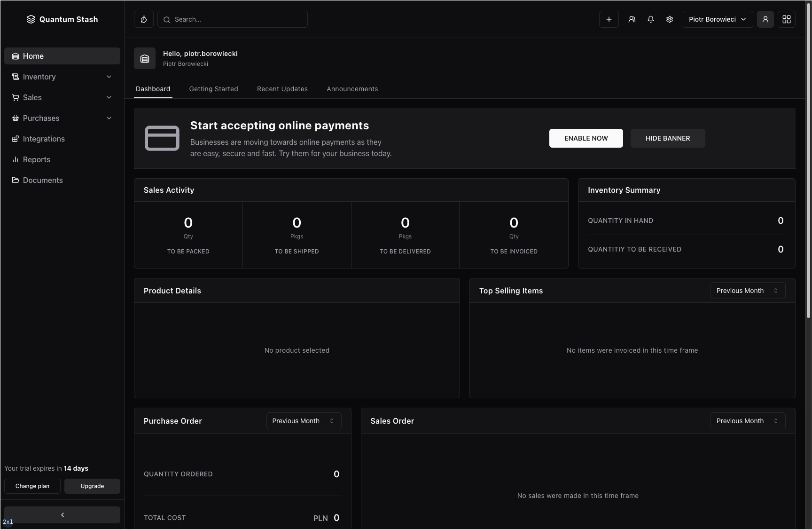Click the page vertical scrollbar
812x529 pixels.
(x=808, y=160)
